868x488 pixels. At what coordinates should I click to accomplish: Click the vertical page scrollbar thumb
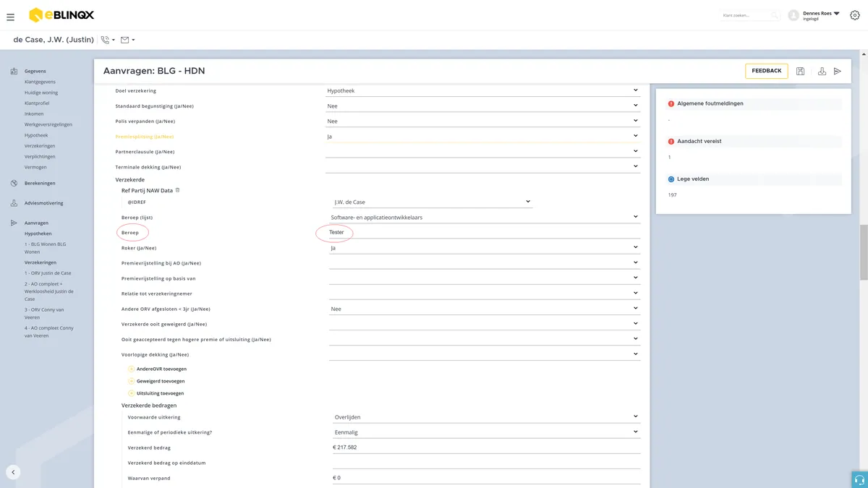863,253
